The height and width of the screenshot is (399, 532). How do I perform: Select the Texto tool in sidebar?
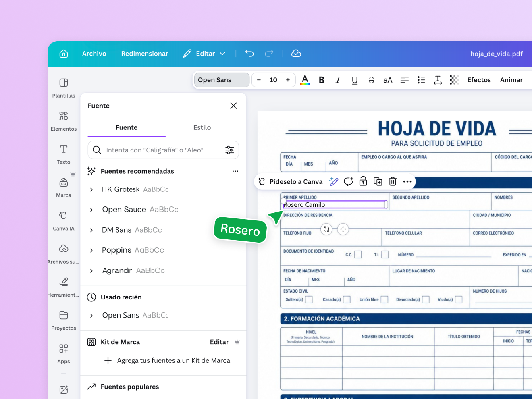tap(64, 154)
